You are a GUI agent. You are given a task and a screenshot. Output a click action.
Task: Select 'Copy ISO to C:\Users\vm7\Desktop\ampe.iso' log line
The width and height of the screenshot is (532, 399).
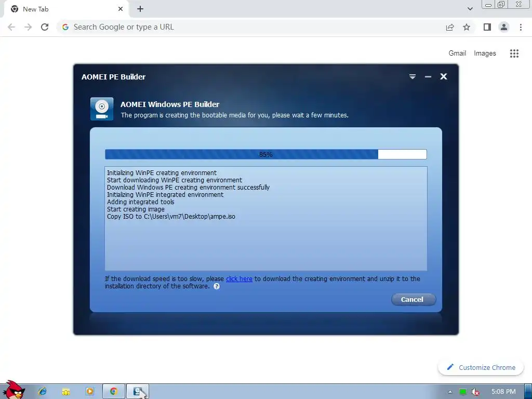(171, 217)
